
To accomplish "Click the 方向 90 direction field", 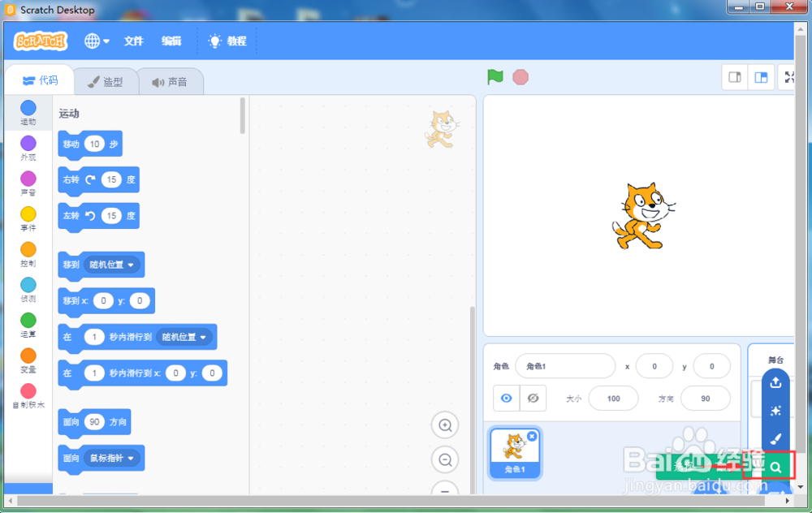I will click(706, 398).
